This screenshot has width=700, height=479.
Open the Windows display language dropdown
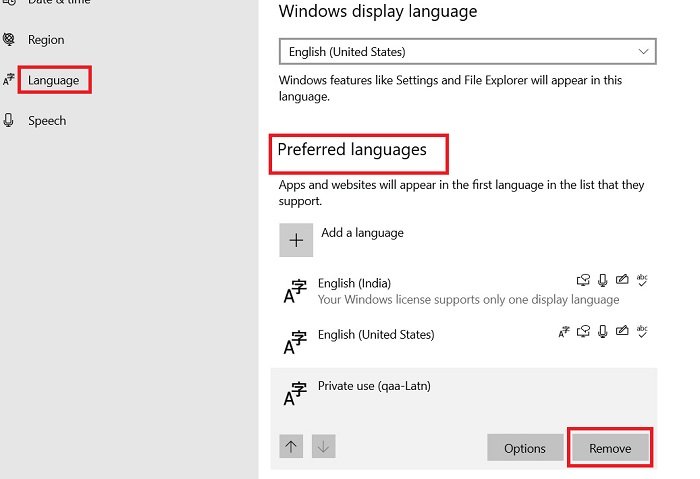coord(467,51)
